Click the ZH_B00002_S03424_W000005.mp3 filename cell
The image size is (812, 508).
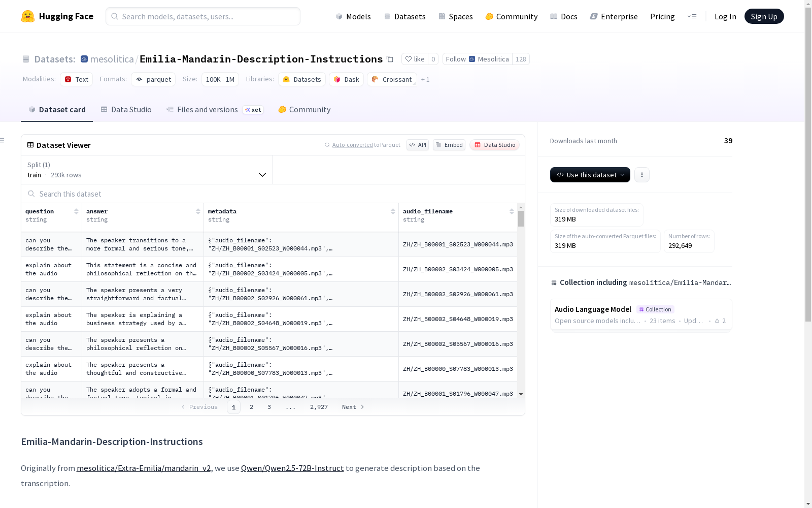[x=458, y=269]
